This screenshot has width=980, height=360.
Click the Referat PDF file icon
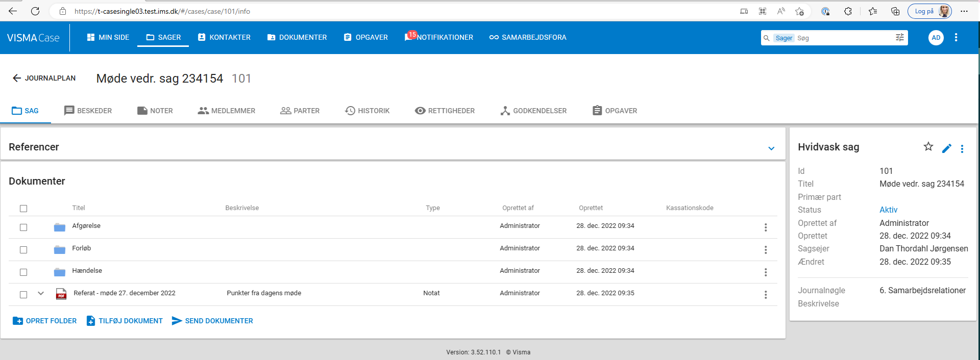point(61,294)
